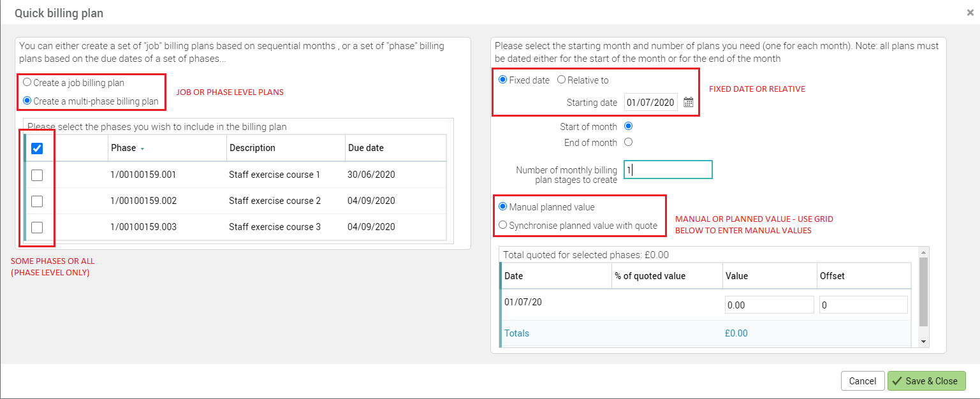Toggle the select-all phases checkbox
The image size is (980, 399).
click(x=37, y=149)
